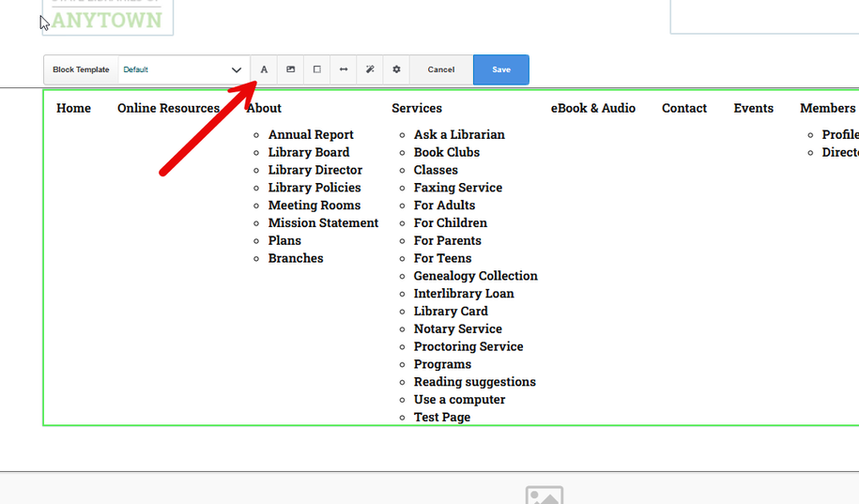Image resolution: width=859 pixels, height=504 pixels.
Task: Open the Services menu item
Action: (416, 108)
